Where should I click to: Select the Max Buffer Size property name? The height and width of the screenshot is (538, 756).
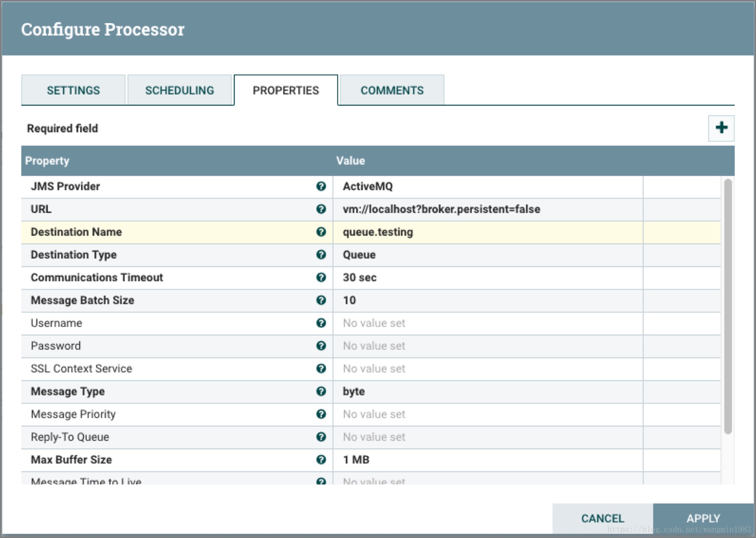coord(71,460)
